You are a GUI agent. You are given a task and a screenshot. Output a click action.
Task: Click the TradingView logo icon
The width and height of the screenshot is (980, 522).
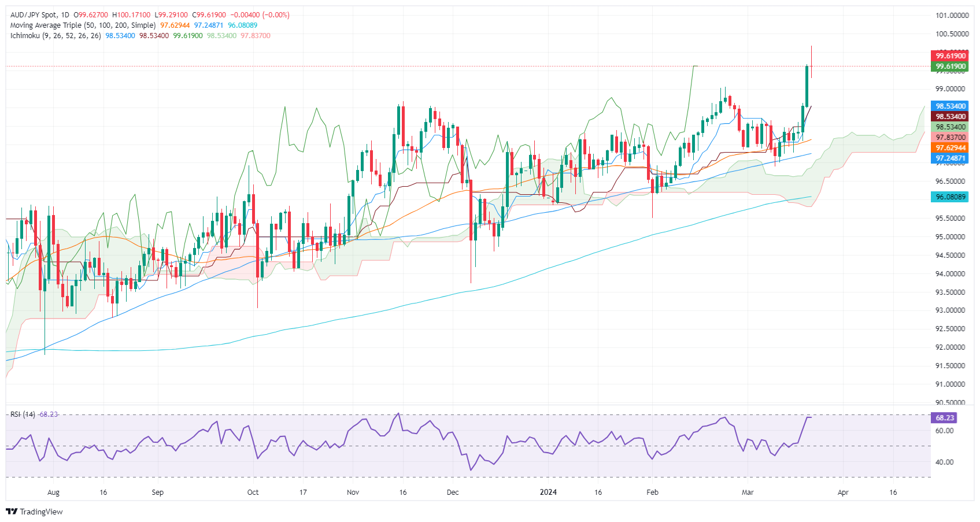11,512
